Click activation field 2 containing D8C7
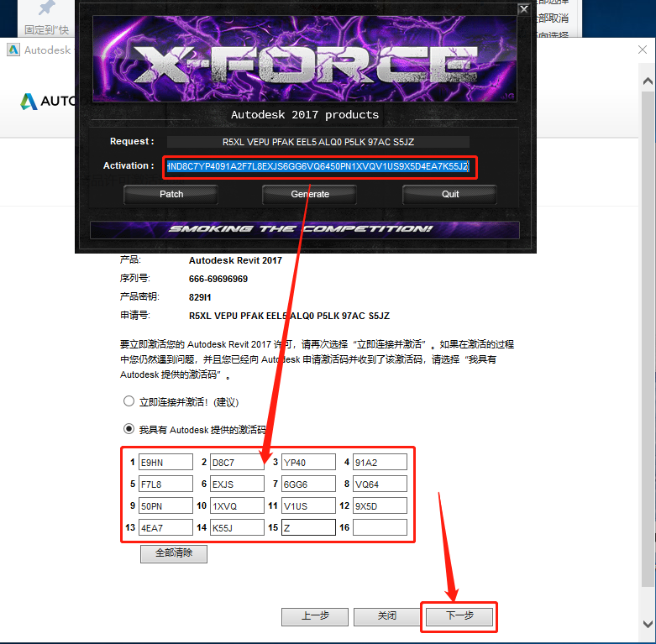 point(237,462)
